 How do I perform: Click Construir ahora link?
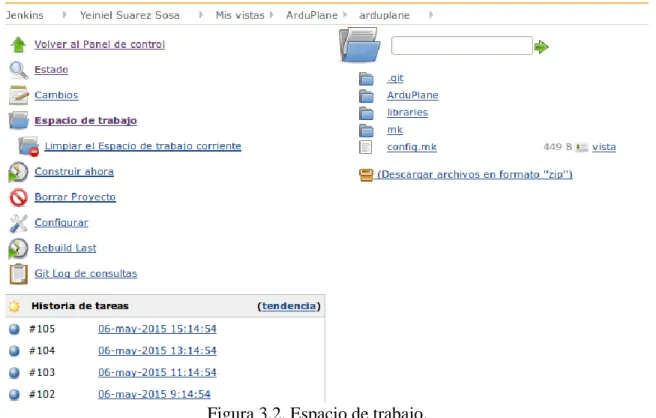[74, 172]
